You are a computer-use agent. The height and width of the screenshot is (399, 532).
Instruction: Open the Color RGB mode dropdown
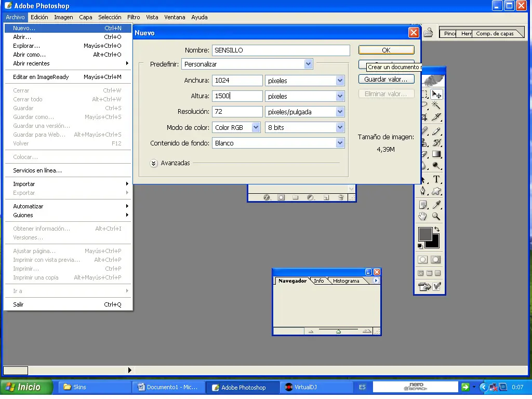pos(256,127)
